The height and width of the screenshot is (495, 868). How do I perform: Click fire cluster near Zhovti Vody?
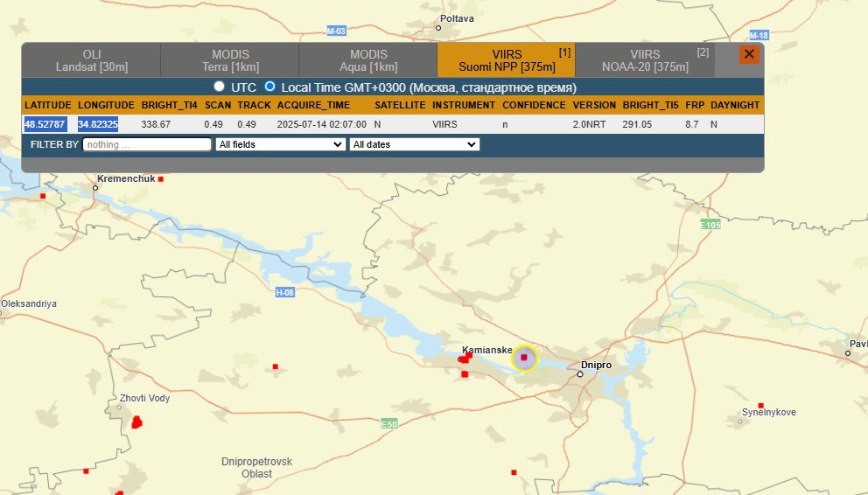pyautogui.click(x=136, y=422)
